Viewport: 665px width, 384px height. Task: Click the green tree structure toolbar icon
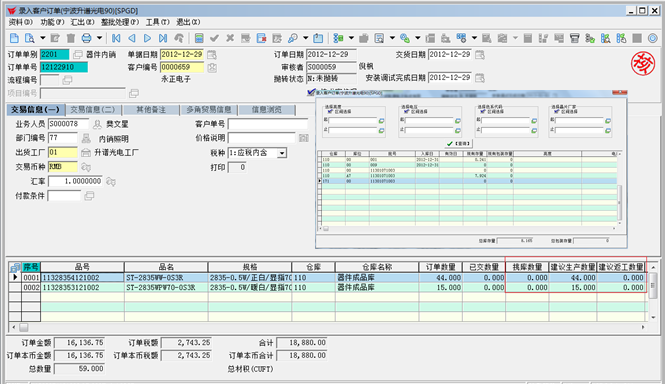click(338, 38)
